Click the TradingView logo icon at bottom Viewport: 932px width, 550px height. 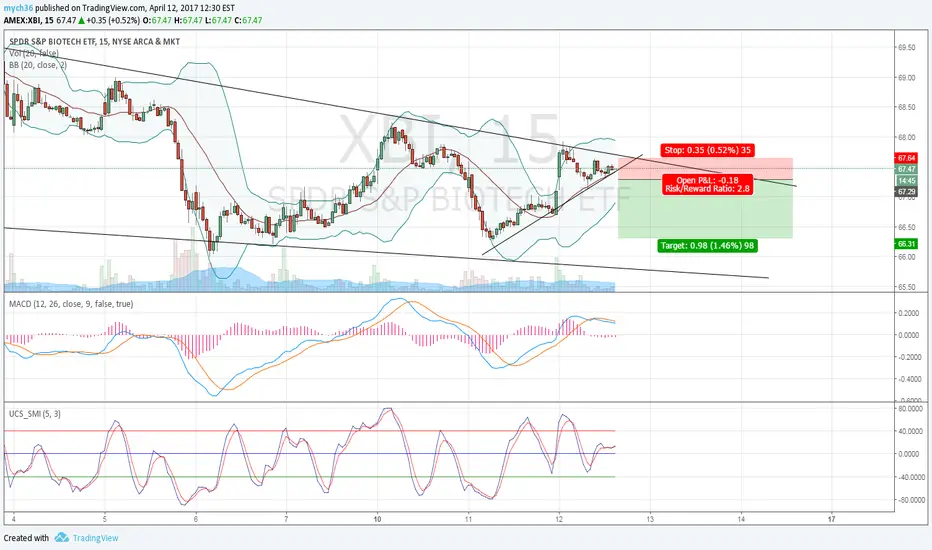pyautogui.click(x=62, y=538)
